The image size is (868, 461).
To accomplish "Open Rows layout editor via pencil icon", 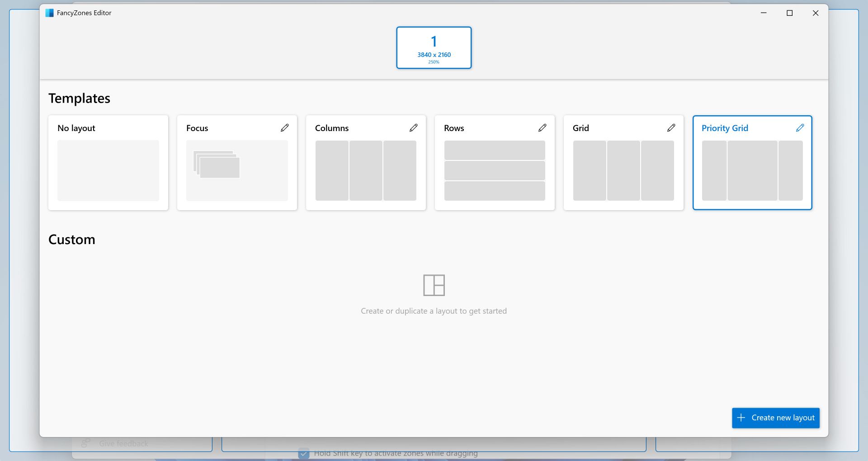I will point(542,128).
